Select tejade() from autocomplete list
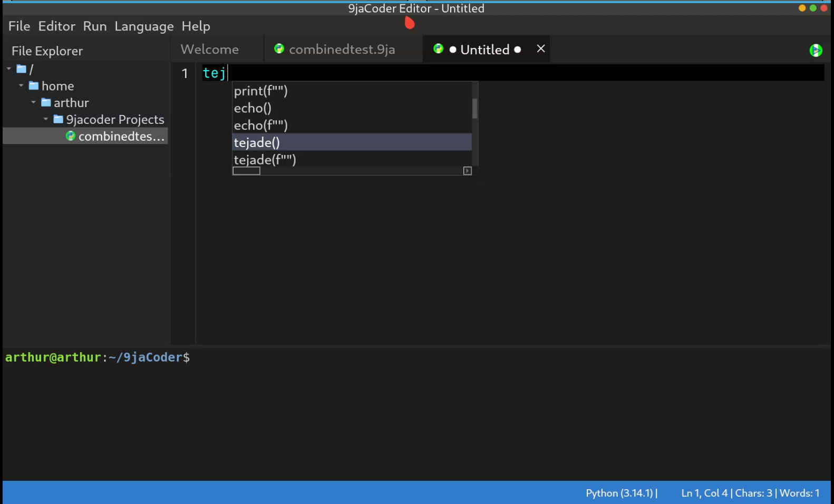This screenshot has height=504, width=834. click(x=257, y=142)
